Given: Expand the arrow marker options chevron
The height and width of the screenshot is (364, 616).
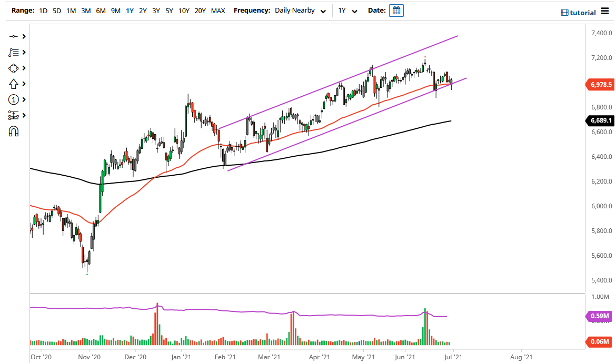Looking at the screenshot, I should point(24,84).
